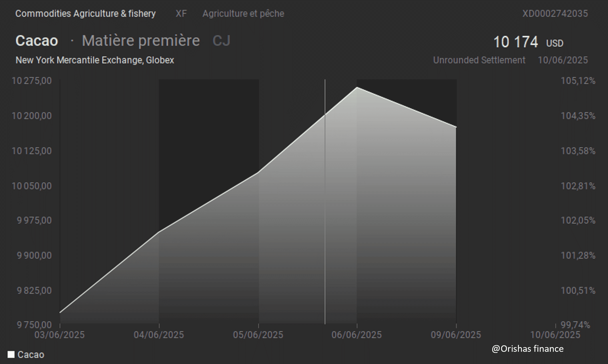Click y-axis label '9 750,00'
The image size is (608, 364).
click(34, 325)
